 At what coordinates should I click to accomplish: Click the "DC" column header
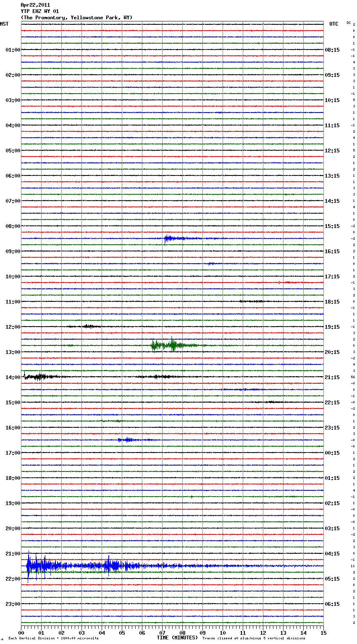349,23
